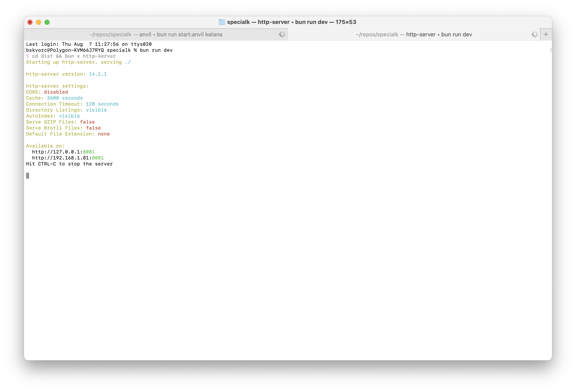Click the gray terminal cursor block
Screen dimensions: 576x392
click(28, 176)
